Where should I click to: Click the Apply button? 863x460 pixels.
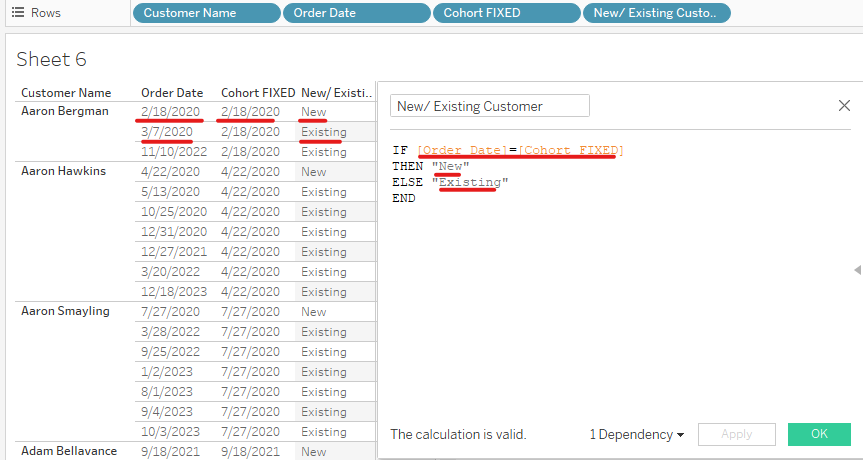pos(736,434)
